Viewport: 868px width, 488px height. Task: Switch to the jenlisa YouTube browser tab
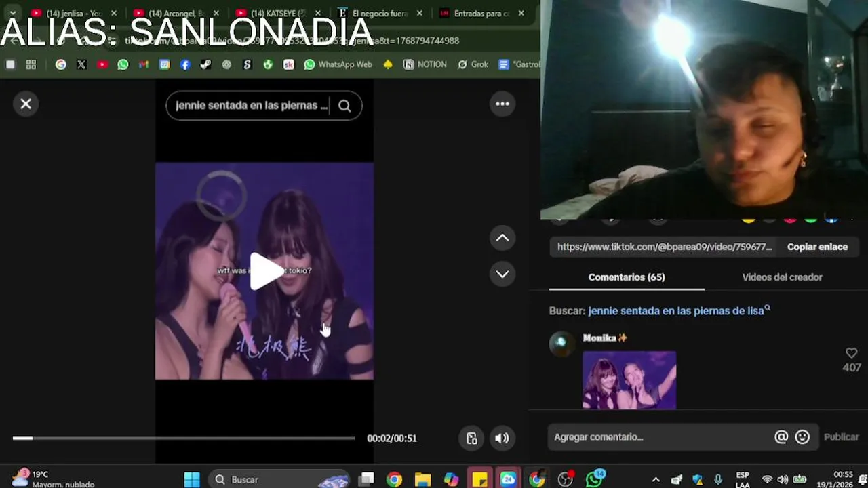66,13
